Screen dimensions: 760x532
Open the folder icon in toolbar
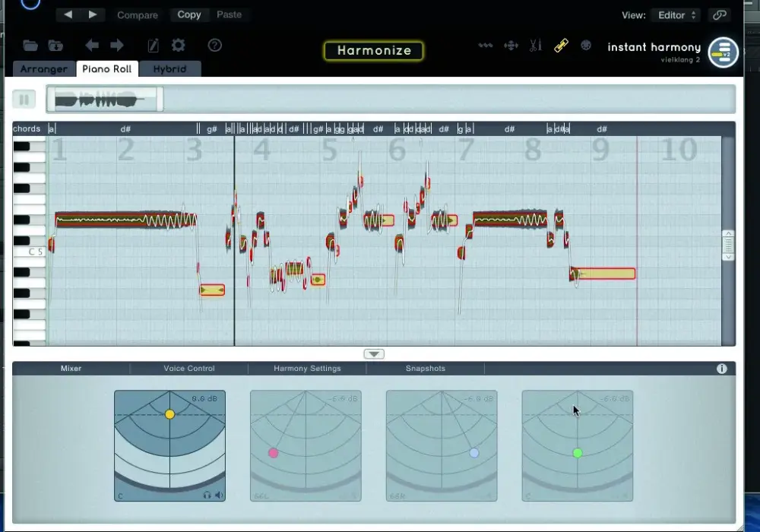click(x=30, y=46)
